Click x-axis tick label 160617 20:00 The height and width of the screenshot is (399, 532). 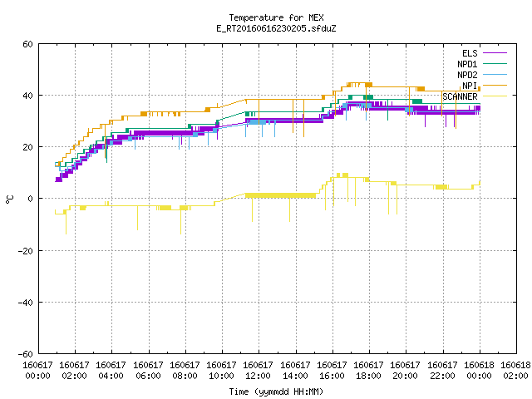406,371
